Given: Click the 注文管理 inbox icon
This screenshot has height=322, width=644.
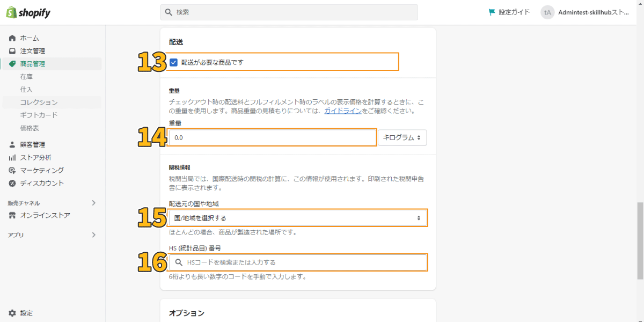Looking at the screenshot, I should pyautogui.click(x=12, y=51).
